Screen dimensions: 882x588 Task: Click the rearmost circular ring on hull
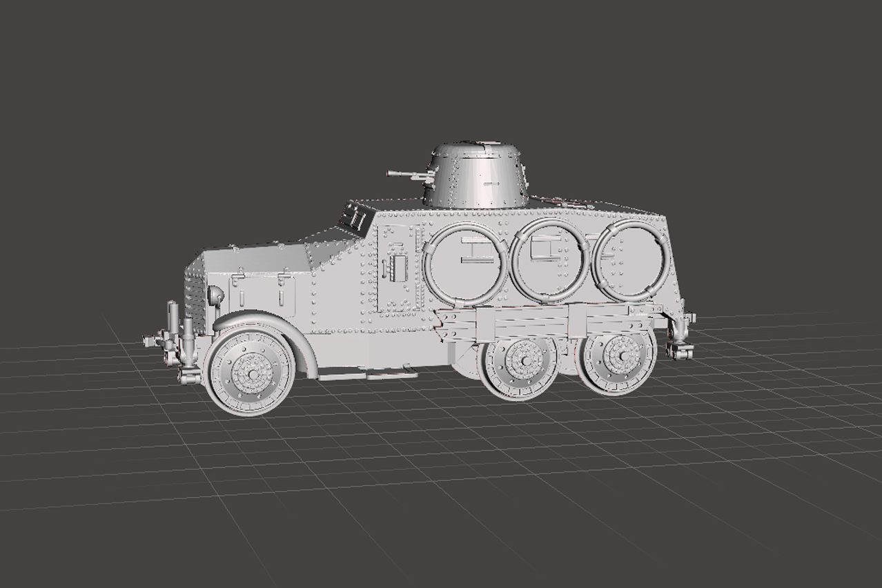tap(630, 259)
